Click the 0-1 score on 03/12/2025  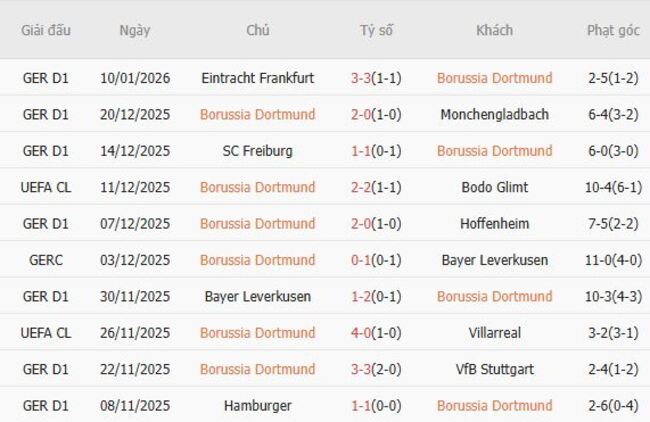[x=363, y=260]
